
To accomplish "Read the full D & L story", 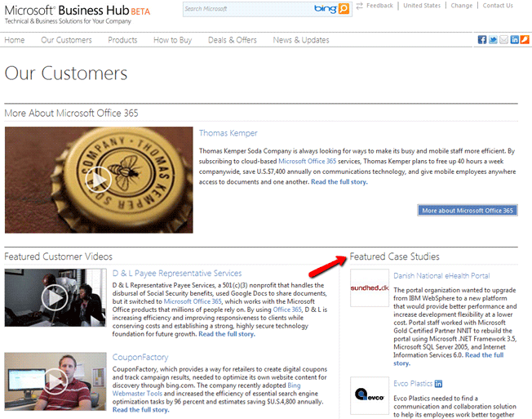I will pyautogui.click(x=227, y=334).
